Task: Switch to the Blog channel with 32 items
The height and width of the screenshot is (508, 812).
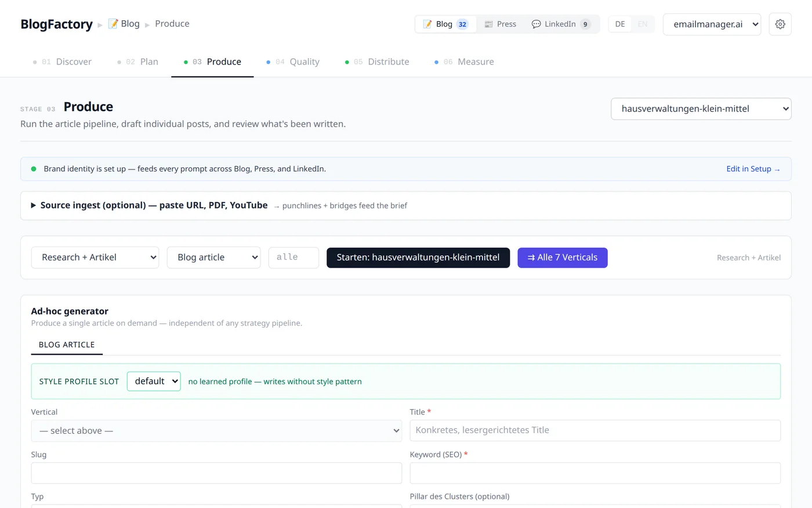Action: [445, 24]
